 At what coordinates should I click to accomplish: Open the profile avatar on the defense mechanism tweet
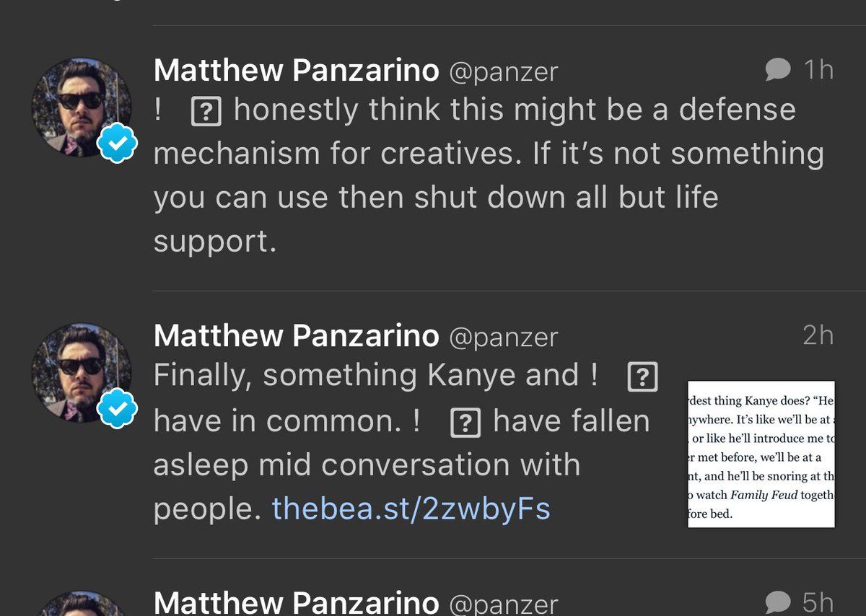point(81,107)
